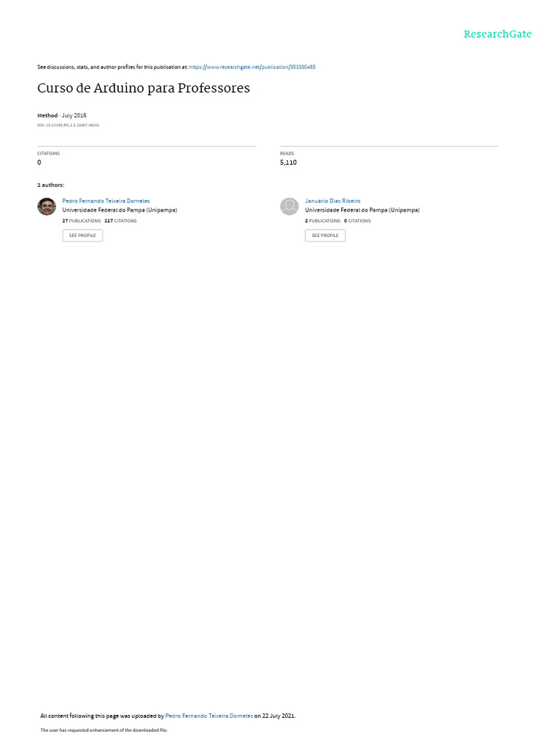Open Januário Dias Ribeiro author link
Screen dimensions: 560x747
(332, 201)
